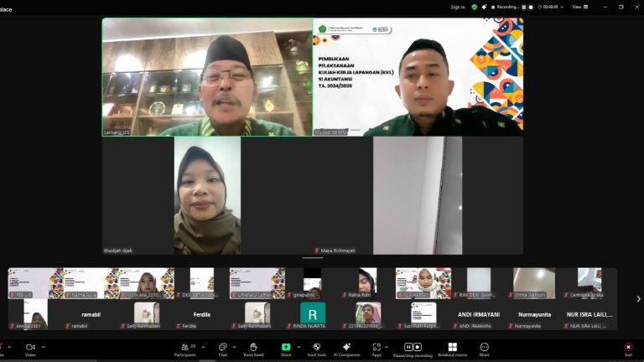
Task: Click the green encryption shield icon at top
Action: click(475, 7)
